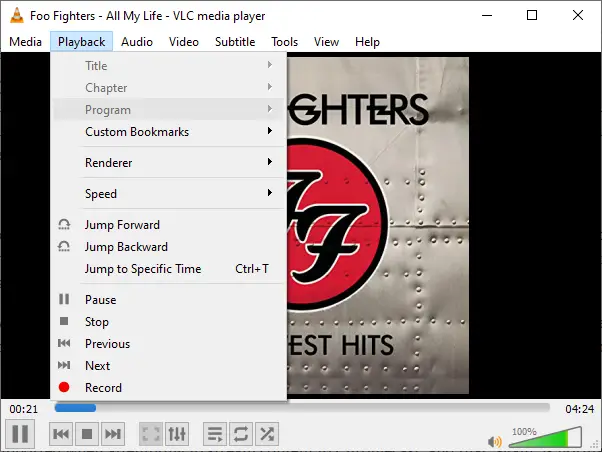The width and height of the screenshot is (602, 452).
Task: Open the Media menu
Action: [25, 41]
